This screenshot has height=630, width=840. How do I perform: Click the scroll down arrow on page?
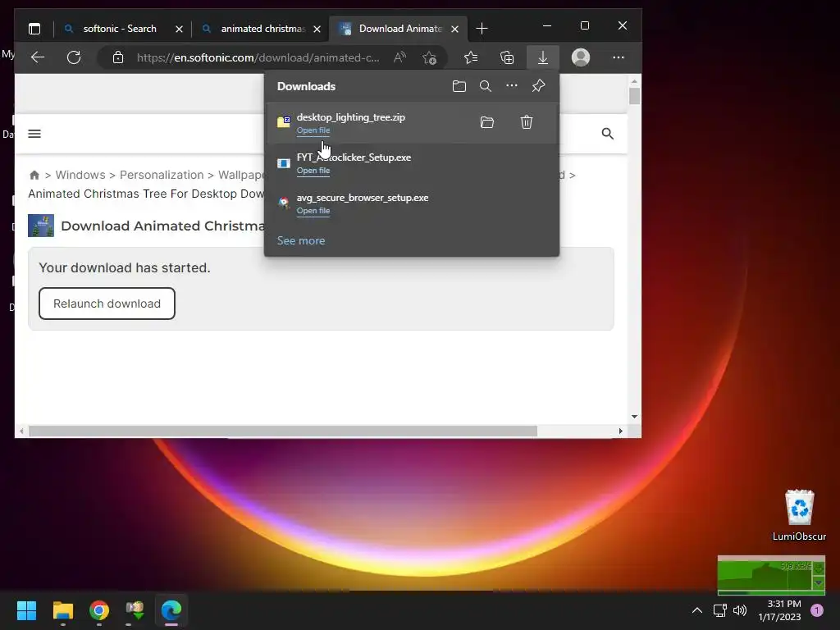coord(634,416)
